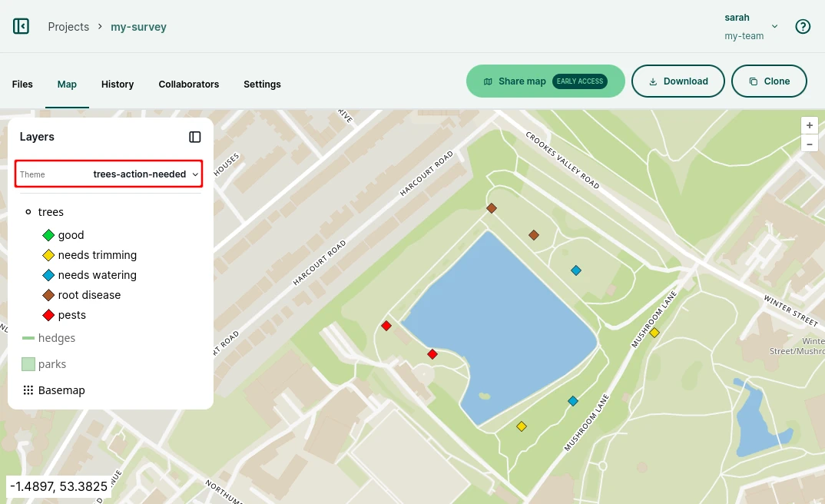Click the EARLY ACCESS badge

580,81
